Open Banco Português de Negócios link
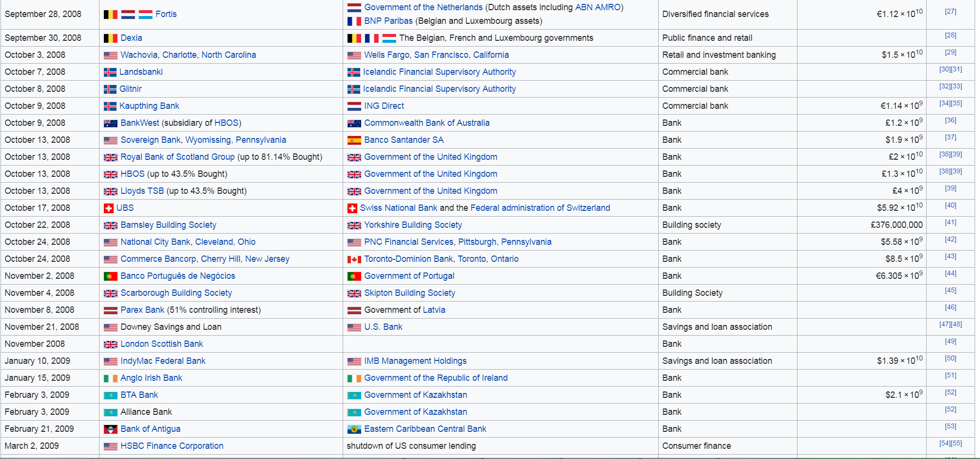Viewport: 980px width, 459px height. coord(178,276)
